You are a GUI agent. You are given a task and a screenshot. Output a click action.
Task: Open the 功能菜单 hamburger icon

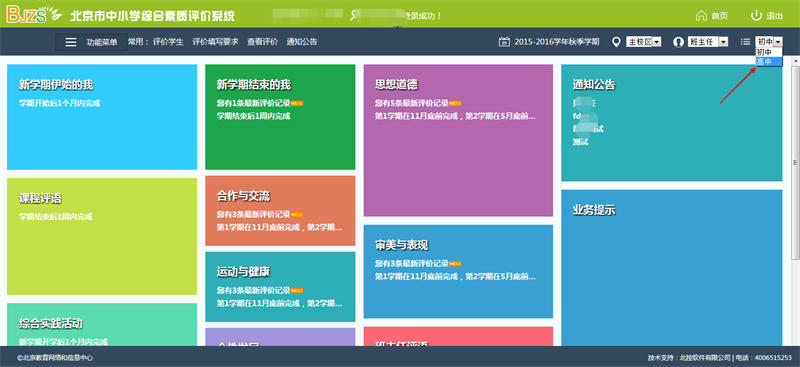pos(71,42)
